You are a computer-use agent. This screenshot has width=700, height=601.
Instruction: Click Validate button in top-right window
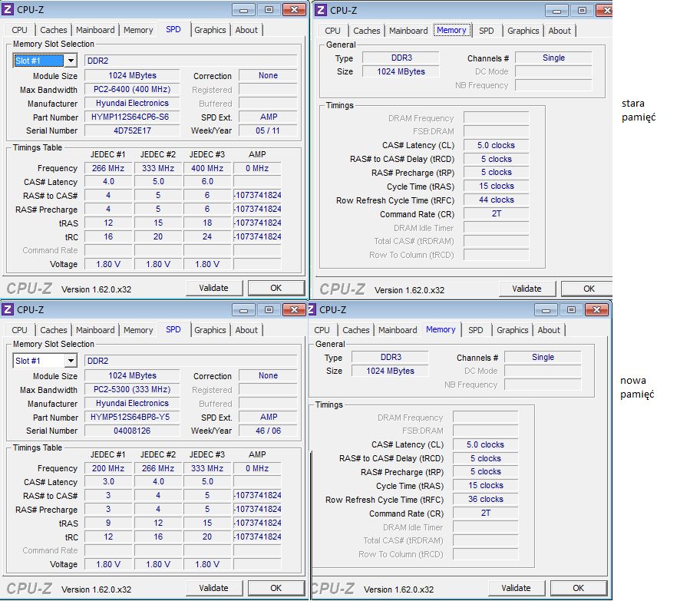click(x=527, y=289)
